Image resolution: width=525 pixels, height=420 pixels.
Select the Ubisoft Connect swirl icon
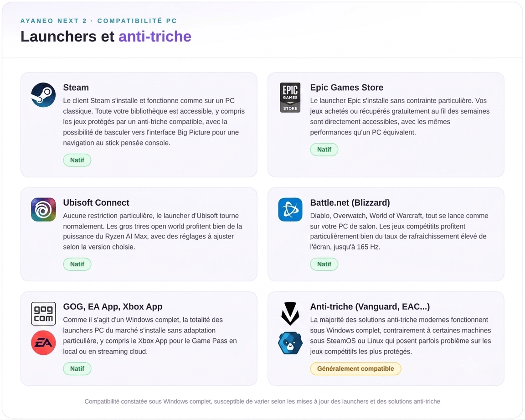(43, 210)
